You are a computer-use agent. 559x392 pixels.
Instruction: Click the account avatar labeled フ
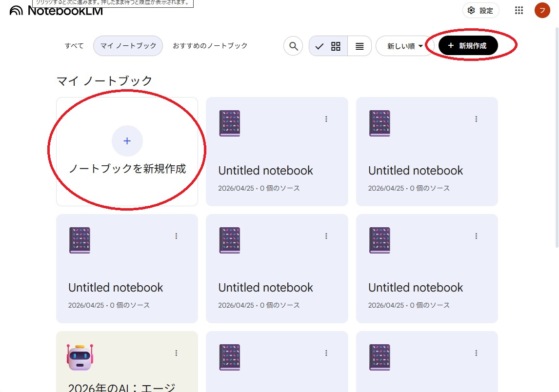point(542,10)
